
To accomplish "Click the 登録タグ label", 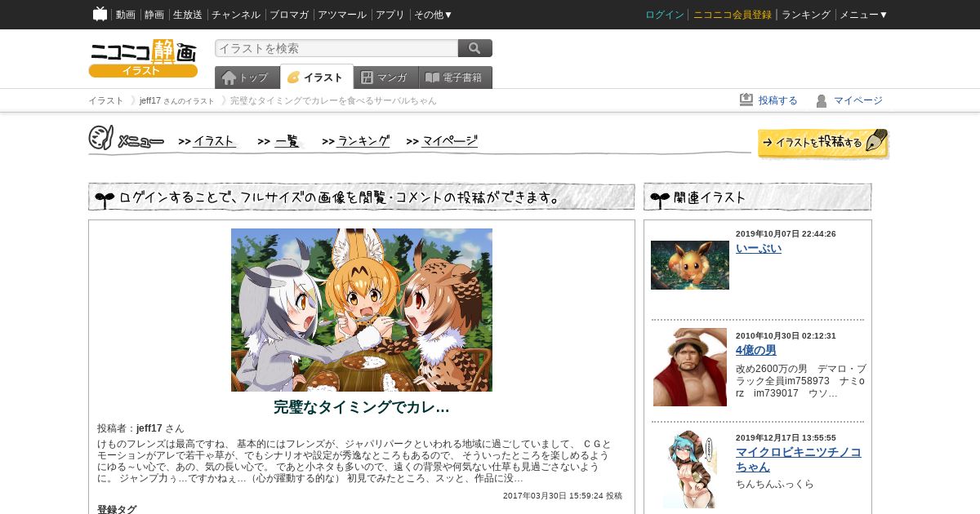I will point(117,509).
